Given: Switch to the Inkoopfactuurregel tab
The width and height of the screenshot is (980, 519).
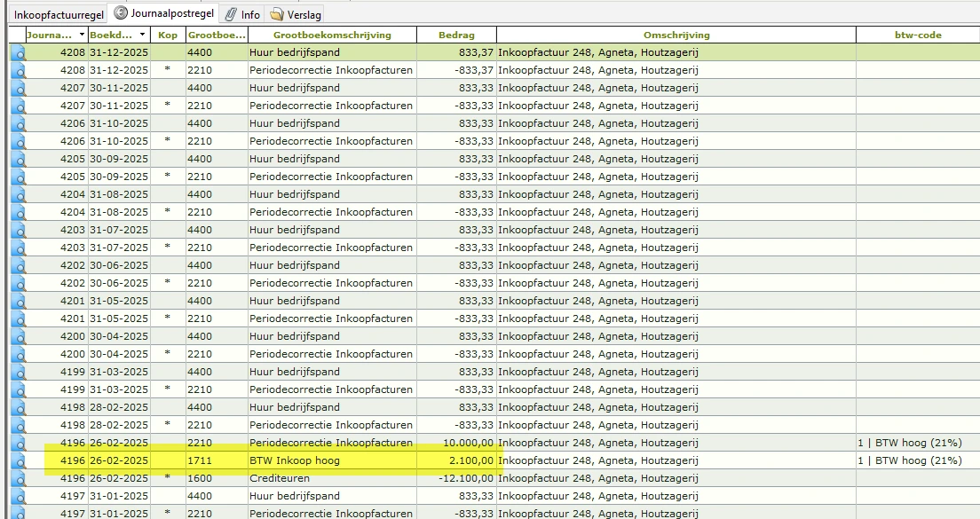Looking at the screenshot, I should [x=59, y=14].
